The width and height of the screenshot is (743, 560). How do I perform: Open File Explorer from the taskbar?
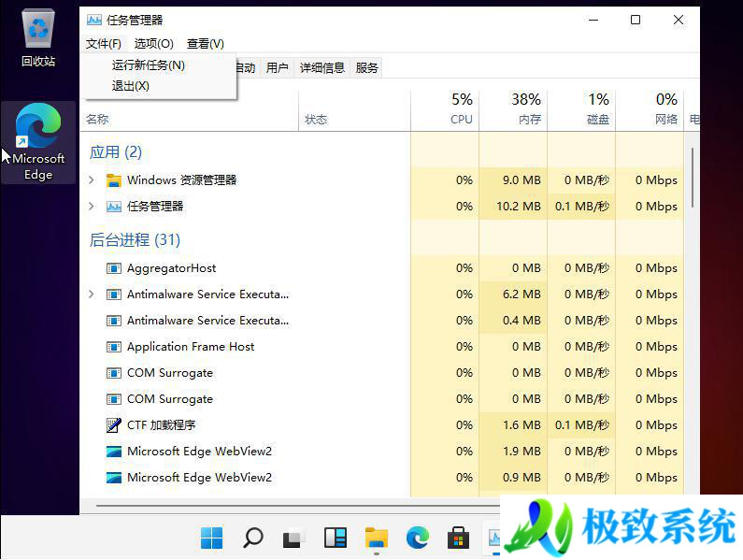pyautogui.click(x=377, y=538)
